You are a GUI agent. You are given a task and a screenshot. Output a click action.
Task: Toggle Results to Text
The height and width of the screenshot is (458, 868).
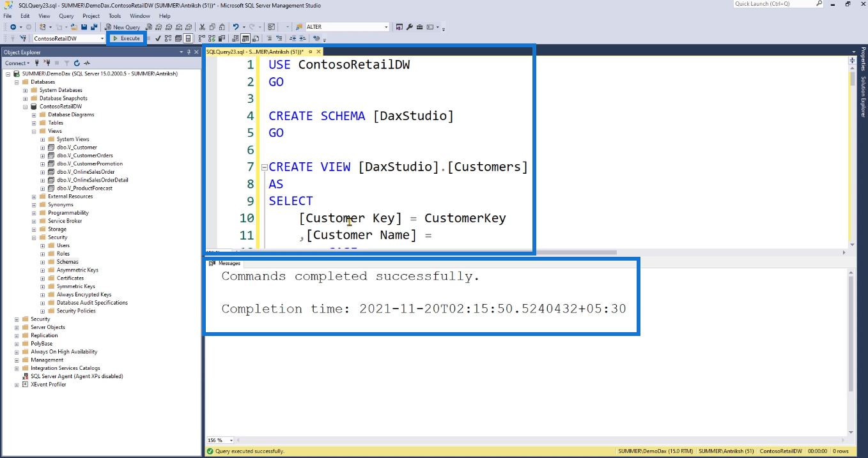point(235,38)
